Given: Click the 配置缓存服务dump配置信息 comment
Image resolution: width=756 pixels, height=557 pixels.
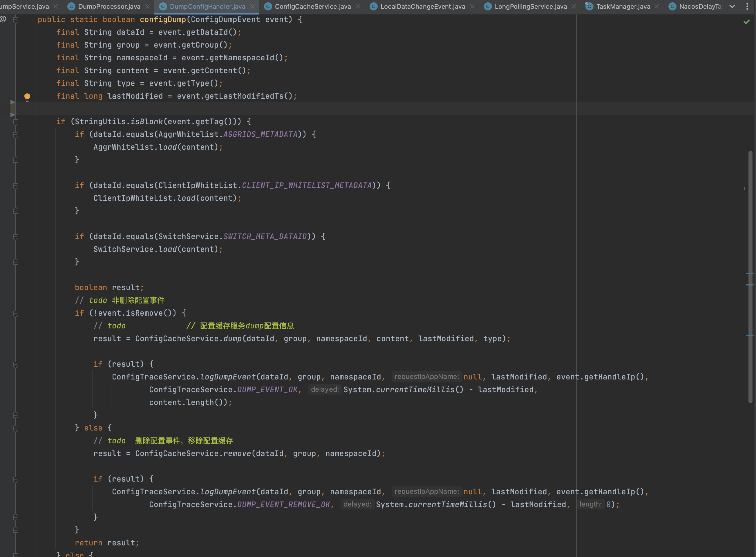Looking at the screenshot, I should [x=240, y=326].
